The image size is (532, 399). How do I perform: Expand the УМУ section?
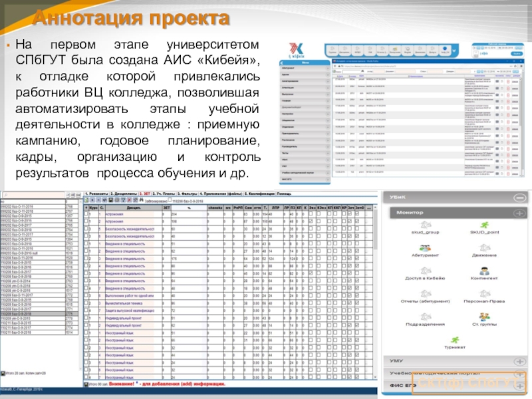[x=519, y=362]
